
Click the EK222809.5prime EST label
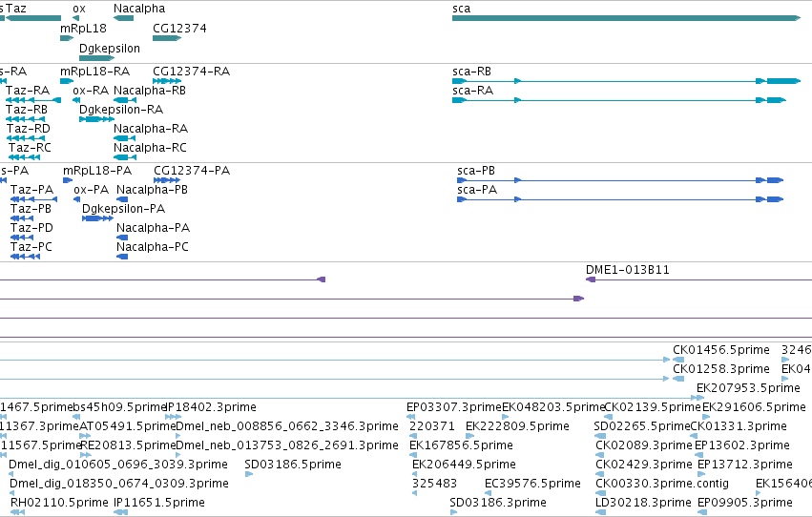click(517, 426)
